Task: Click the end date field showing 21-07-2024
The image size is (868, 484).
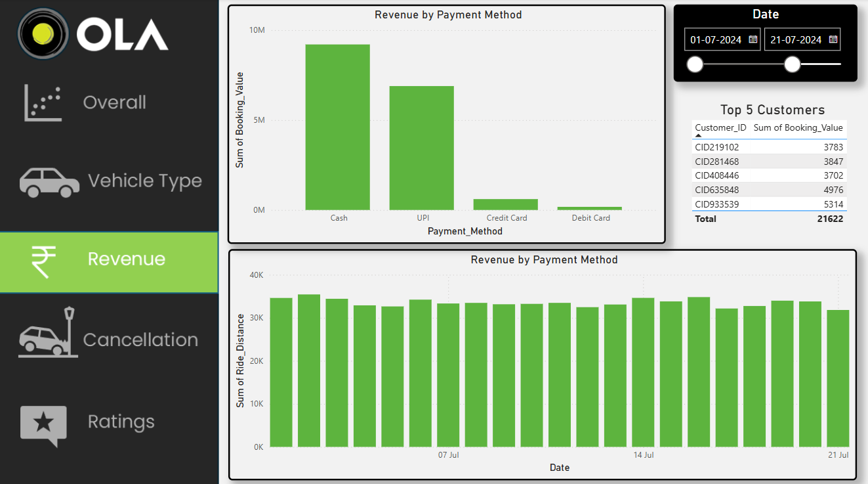Action: pyautogui.click(x=802, y=39)
